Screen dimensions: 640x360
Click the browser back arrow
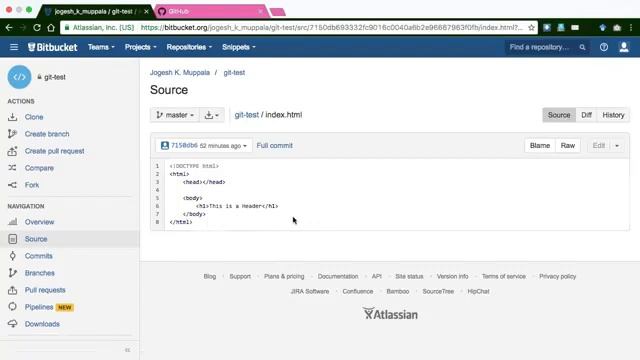point(9,28)
